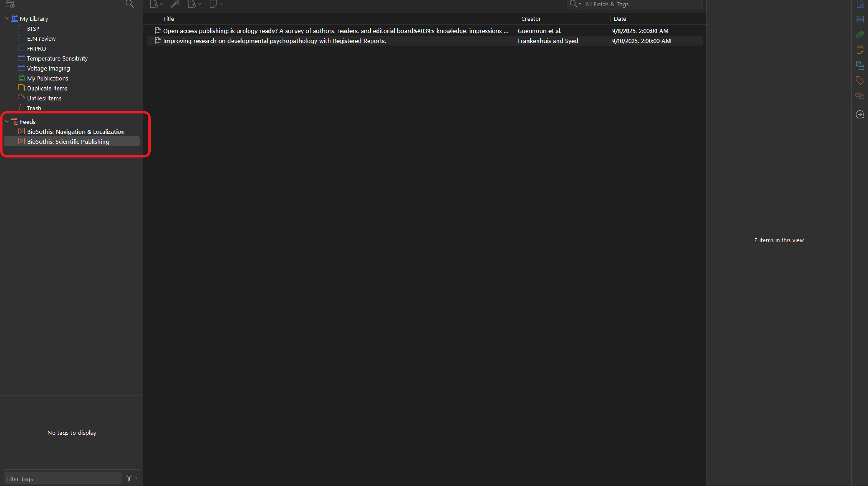Open Libraries and Collections pane icon
This screenshot has height=486, width=868.
(x=860, y=65)
